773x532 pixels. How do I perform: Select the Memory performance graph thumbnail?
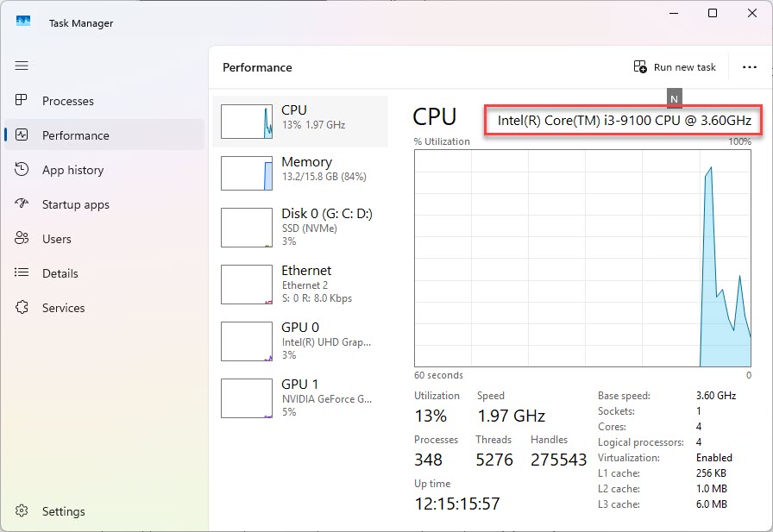[247, 173]
